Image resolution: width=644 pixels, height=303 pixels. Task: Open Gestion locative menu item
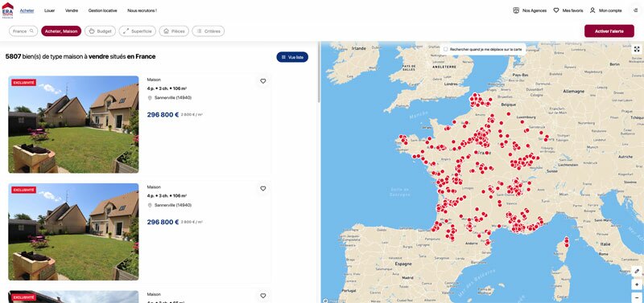[103, 10]
